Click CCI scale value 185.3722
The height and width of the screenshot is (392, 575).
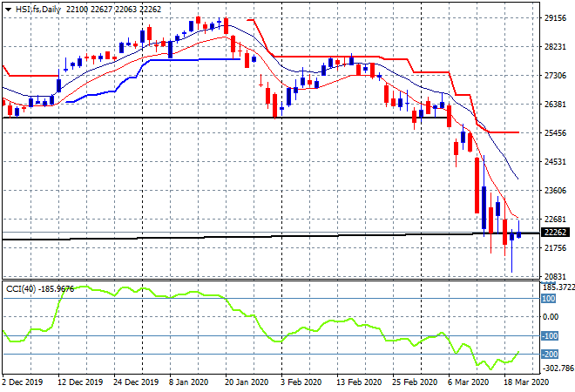coord(558,287)
